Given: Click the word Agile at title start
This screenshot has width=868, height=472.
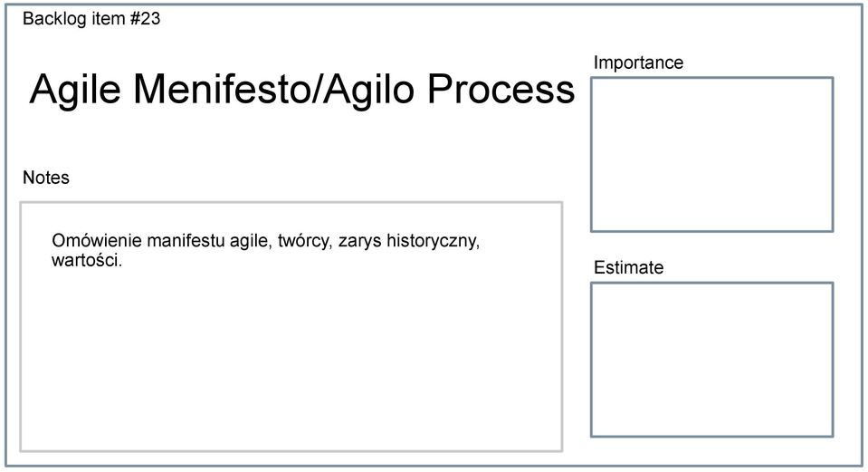Looking at the screenshot, I should tap(75, 91).
